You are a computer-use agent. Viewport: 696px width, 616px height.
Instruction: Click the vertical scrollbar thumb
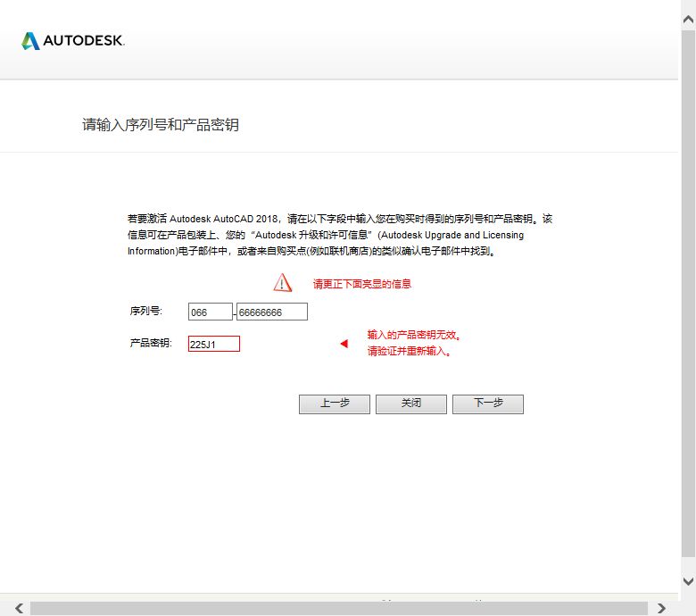coord(688,293)
